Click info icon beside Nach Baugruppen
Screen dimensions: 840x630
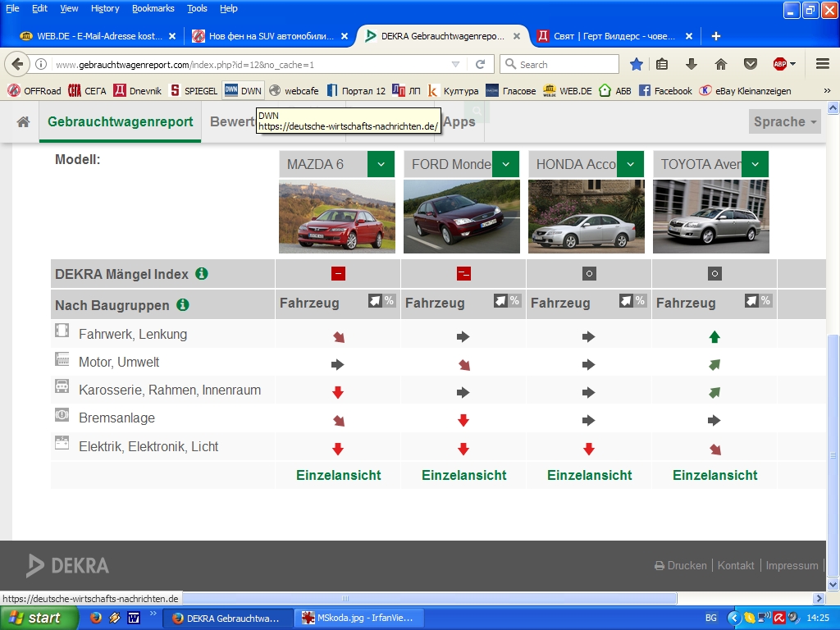pos(183,305)
